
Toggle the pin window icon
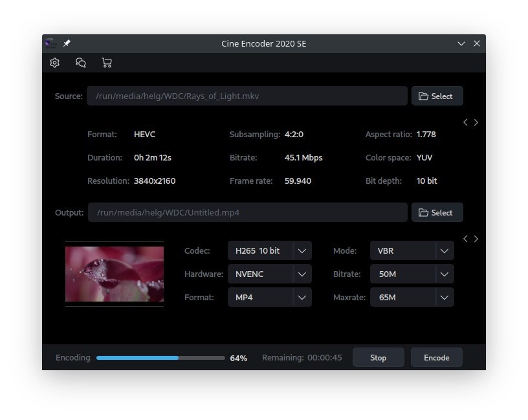point(67,43)
